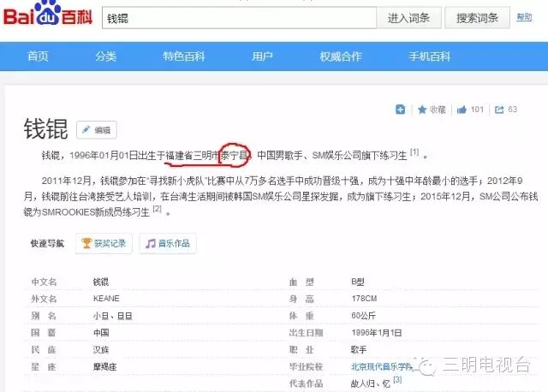Click the article title 钱锟
548x392 pixels.
[45, 129]
